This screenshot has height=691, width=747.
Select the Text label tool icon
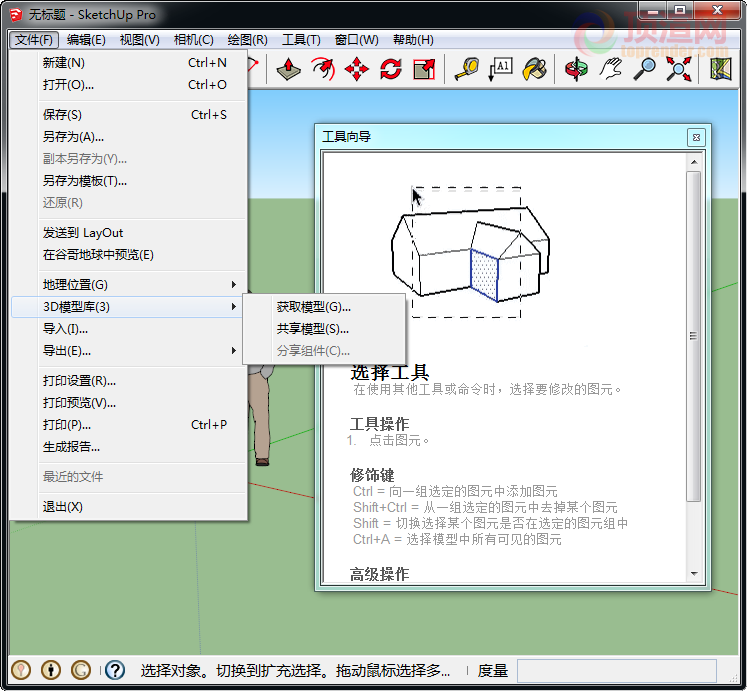(501, 69)
